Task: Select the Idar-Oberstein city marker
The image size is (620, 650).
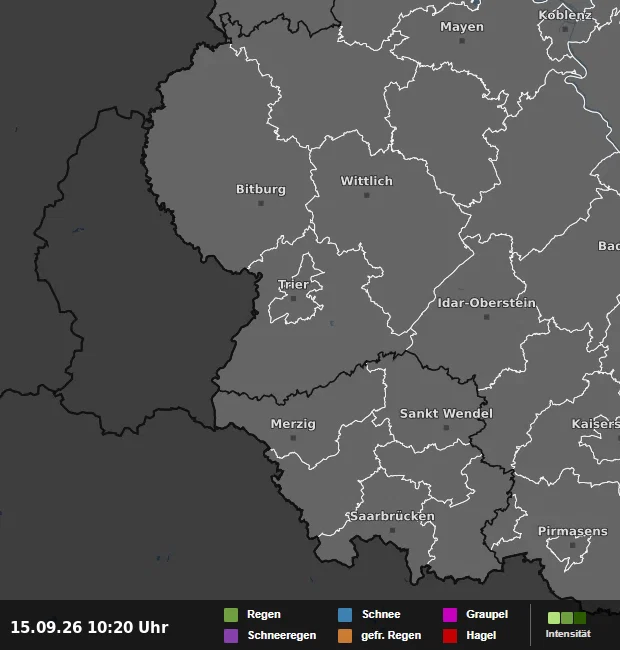Action: click(487, 317)
